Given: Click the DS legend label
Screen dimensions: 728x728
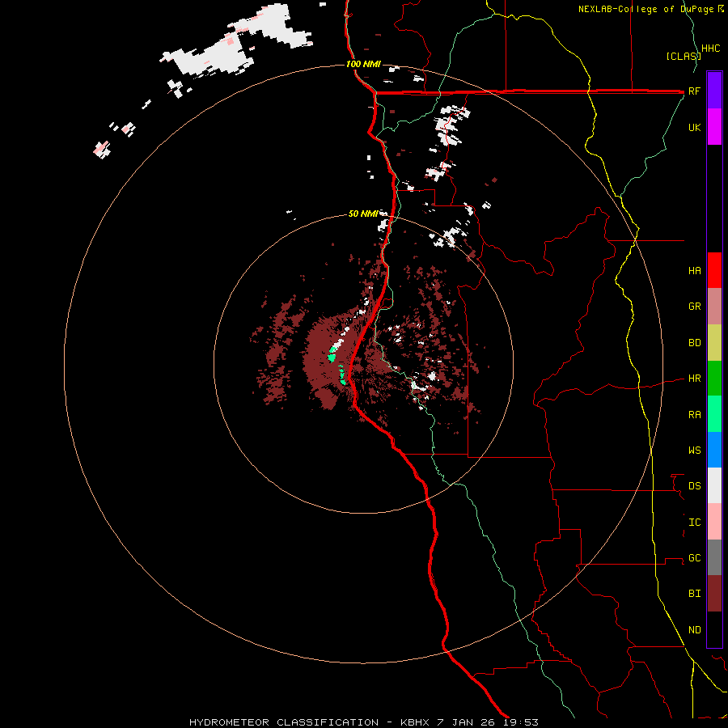Looking at the screenshot, I should coord(694,486).
